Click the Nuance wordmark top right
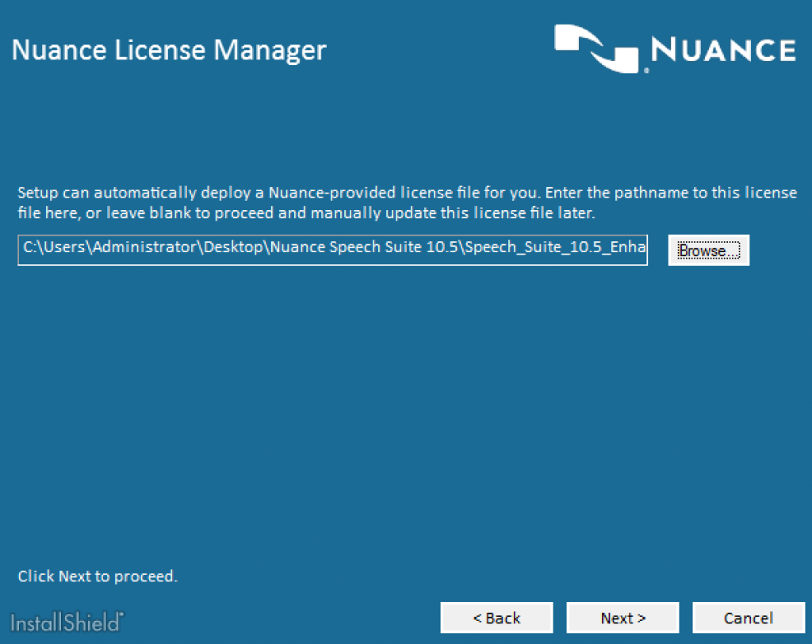Viewport: 812px width, 644px height. [x=722, y=50]
